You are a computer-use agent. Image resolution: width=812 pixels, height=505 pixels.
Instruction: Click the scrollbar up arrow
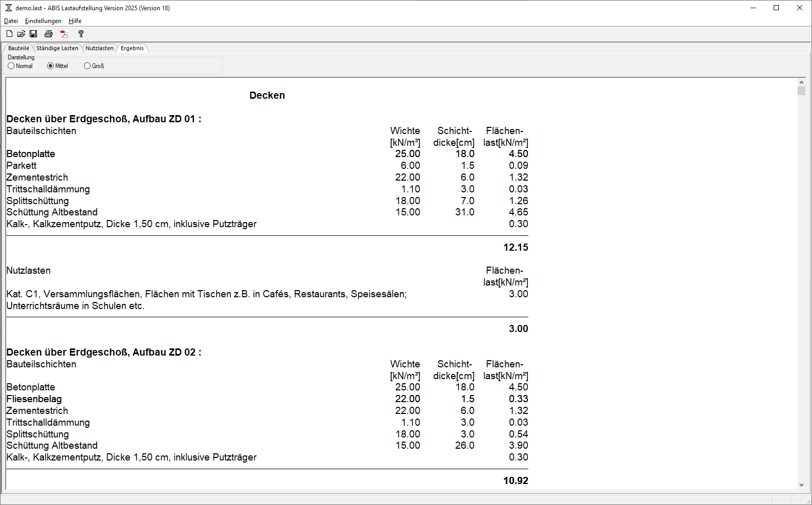pyautogui.click(x=801, y=82)
